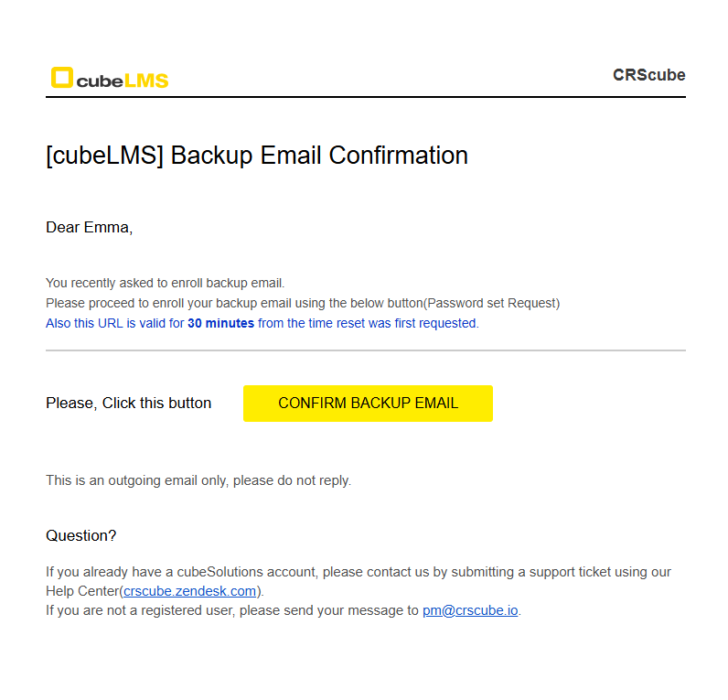This screenshot has height=700, width=728.
Task: Click the bold '30 minutes' text
Action: 220,323
